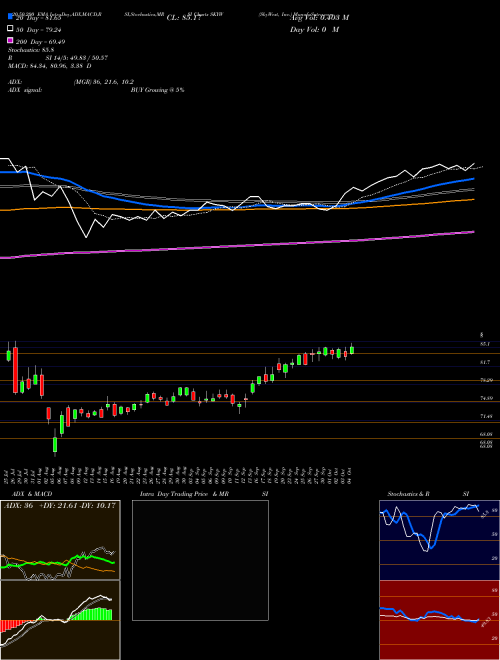
Task: Click the '71.49' price axis label
Action: pos(486,416)
